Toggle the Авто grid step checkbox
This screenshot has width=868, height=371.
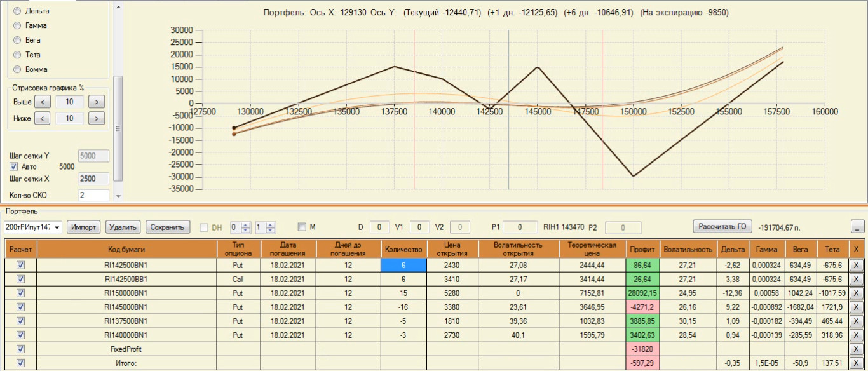(x=14, y=166)
